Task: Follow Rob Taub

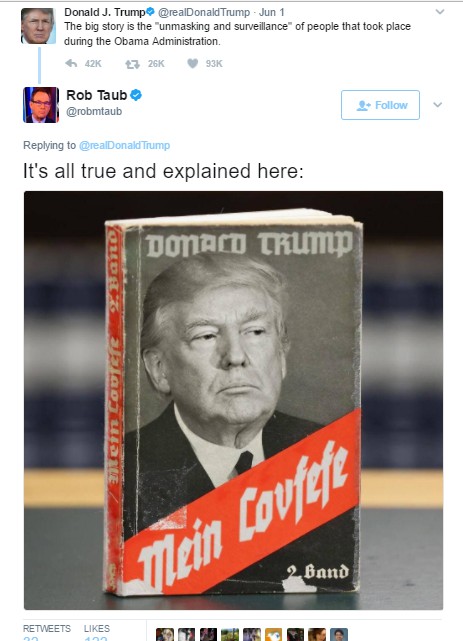Action: click(380, 105)
